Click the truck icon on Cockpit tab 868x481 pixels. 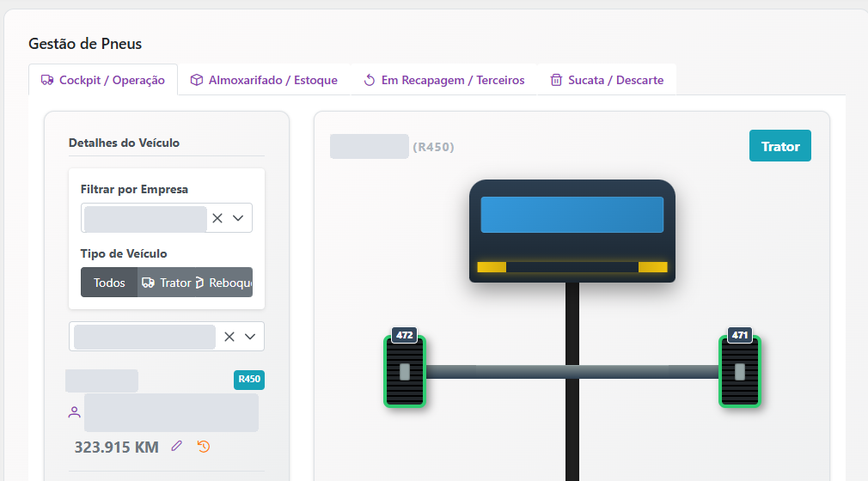47,80
